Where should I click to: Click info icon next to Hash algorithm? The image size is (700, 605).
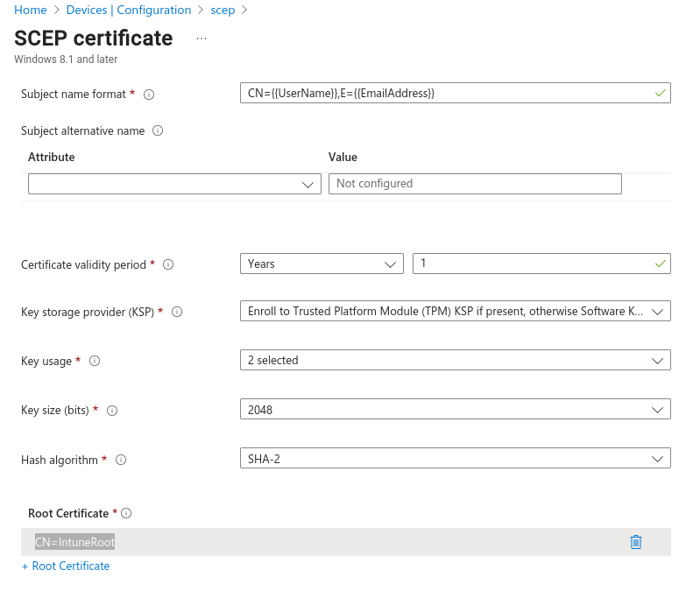tap(121, 460)
